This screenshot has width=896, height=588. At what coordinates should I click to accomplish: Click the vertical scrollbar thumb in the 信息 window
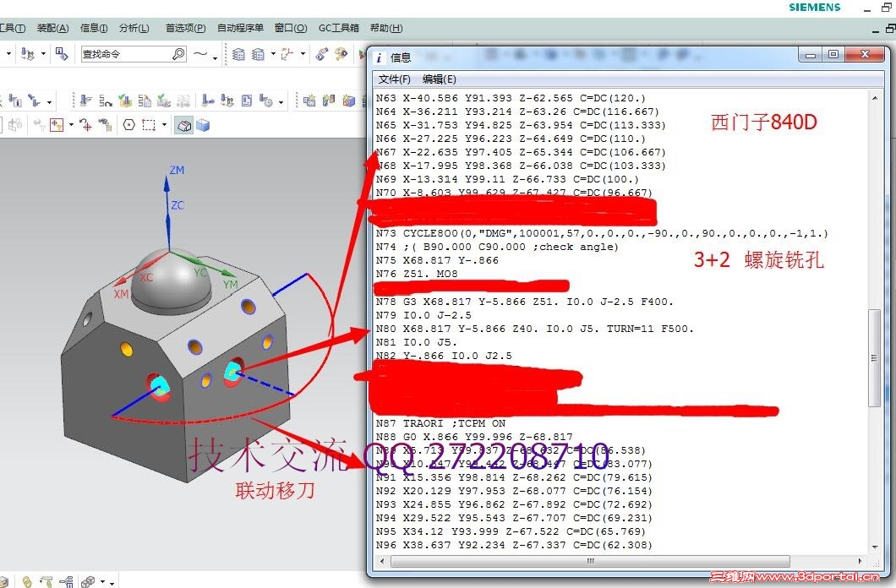[x=874, y=358]
